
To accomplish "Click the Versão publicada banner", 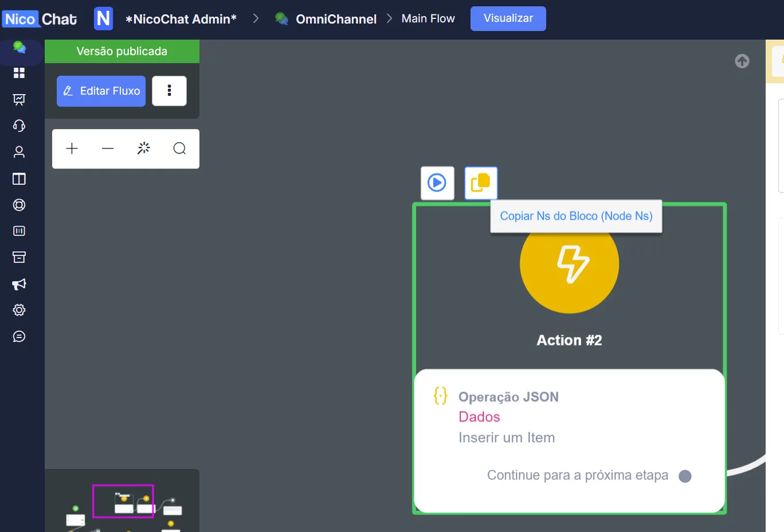I will tap(122, 51).
